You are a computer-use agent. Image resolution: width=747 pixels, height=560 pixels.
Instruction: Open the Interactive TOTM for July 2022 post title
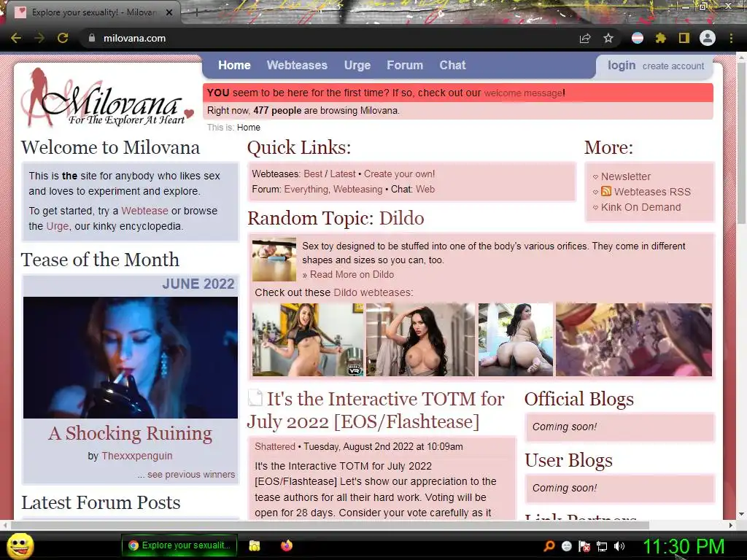coord(376,410)
